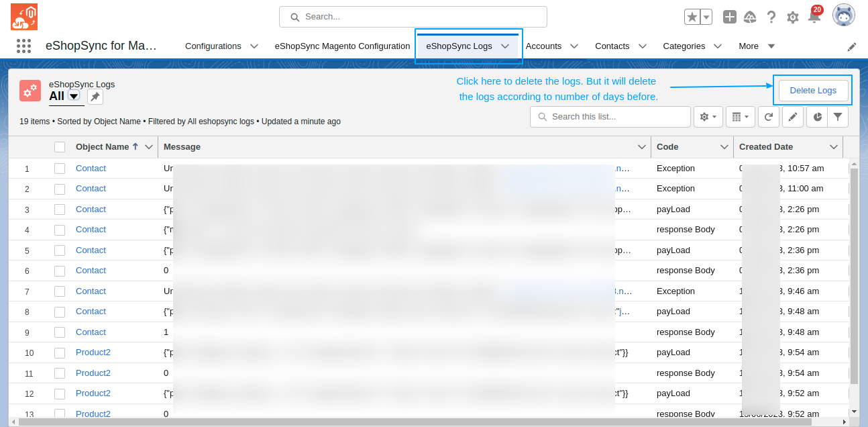Go to the Categories tab

[684, 46]
